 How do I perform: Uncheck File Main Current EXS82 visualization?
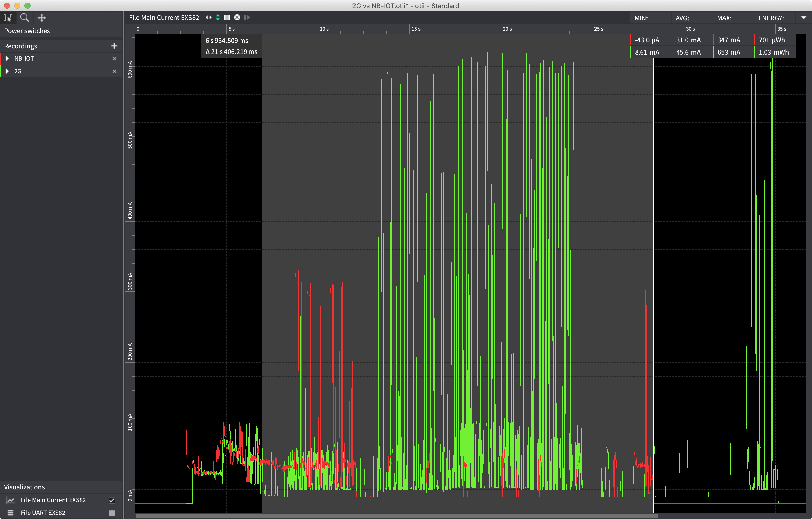tap(112, 500)
